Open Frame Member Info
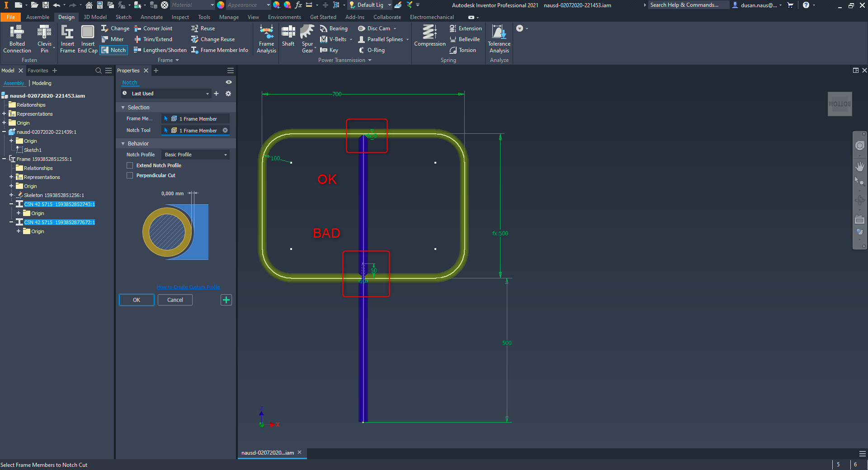 coord(220,50)
